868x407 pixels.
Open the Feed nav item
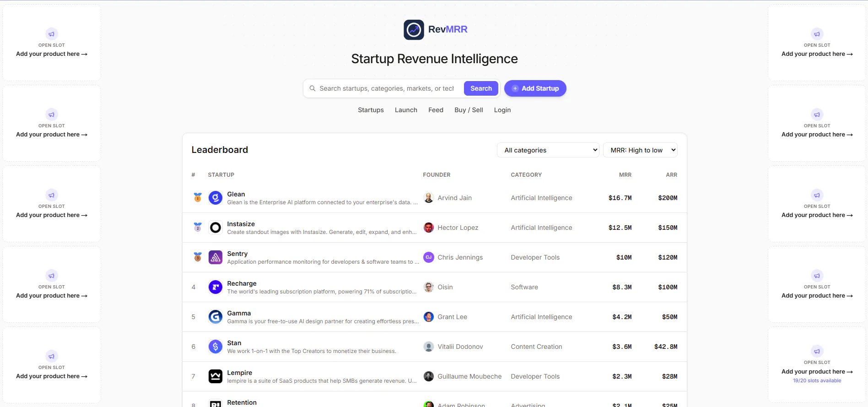[436, 110]
